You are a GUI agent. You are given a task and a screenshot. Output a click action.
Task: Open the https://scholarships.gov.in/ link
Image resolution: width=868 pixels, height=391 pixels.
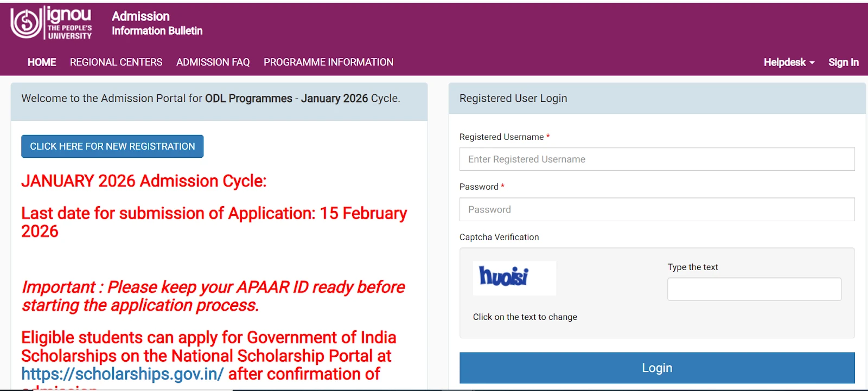[122, 374]
